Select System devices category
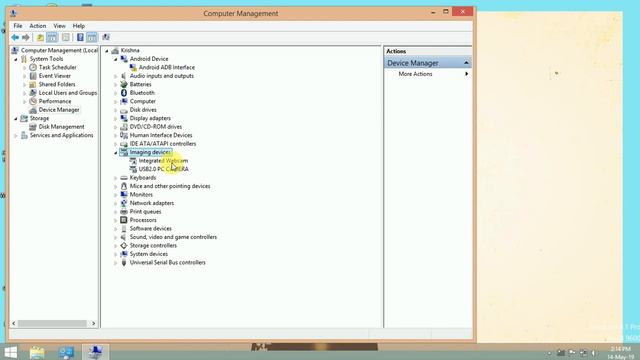640x360 pixels. pos(149,254)
